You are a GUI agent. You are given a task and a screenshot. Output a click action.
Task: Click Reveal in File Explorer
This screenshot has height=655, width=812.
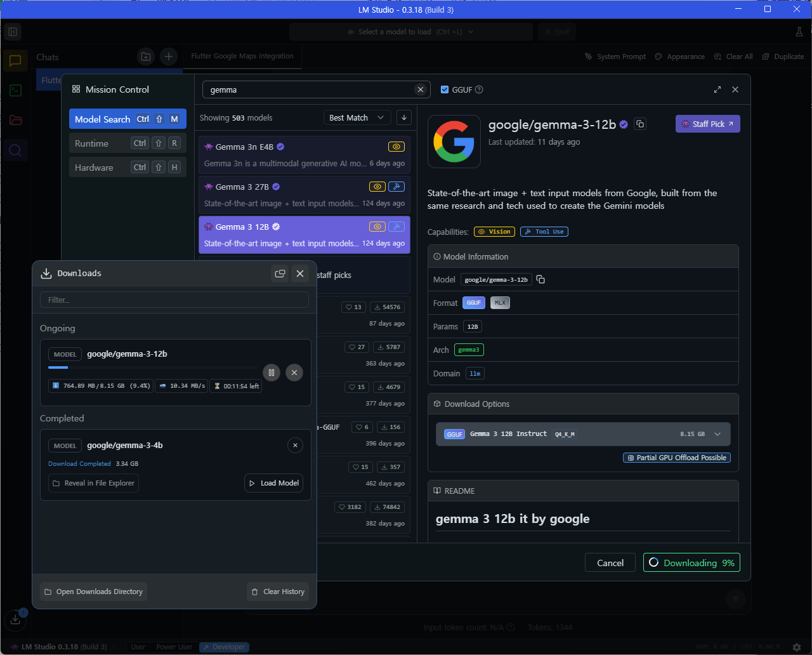pyautogui.click(x=93, y=483)
